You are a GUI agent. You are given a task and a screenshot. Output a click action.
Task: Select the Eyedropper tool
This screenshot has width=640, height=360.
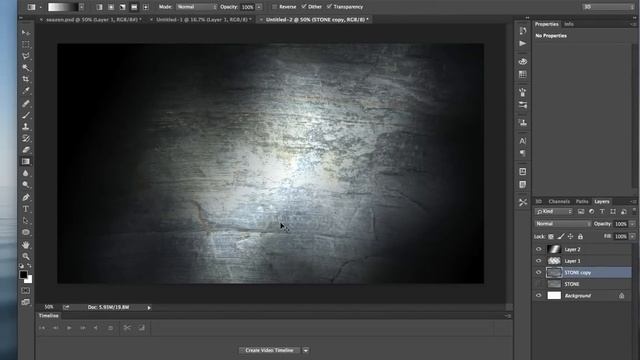tap(26, 91)
